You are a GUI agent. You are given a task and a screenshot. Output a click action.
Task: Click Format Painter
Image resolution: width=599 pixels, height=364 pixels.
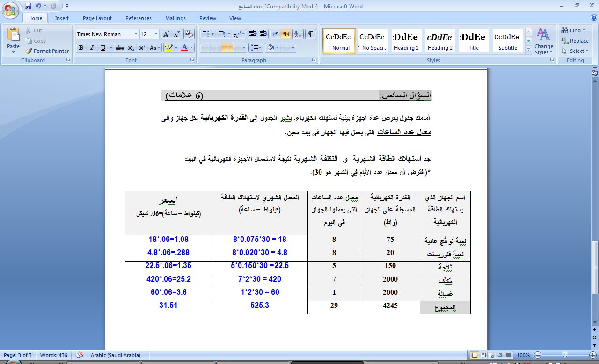[x=47, y=51]
